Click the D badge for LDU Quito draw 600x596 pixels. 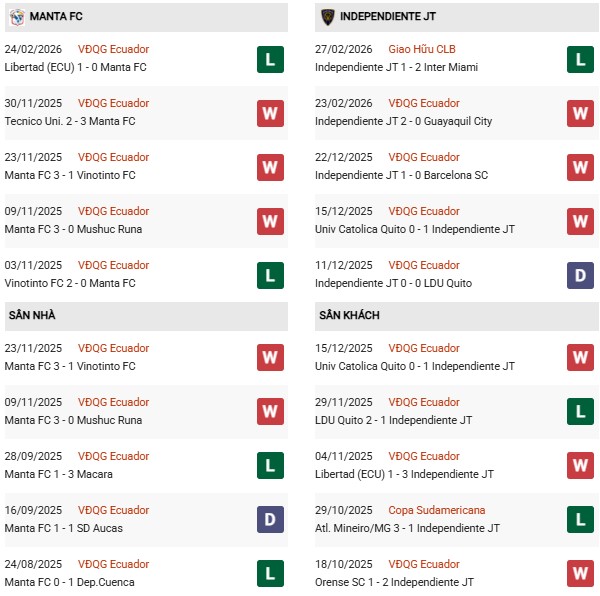pos(580,275)
